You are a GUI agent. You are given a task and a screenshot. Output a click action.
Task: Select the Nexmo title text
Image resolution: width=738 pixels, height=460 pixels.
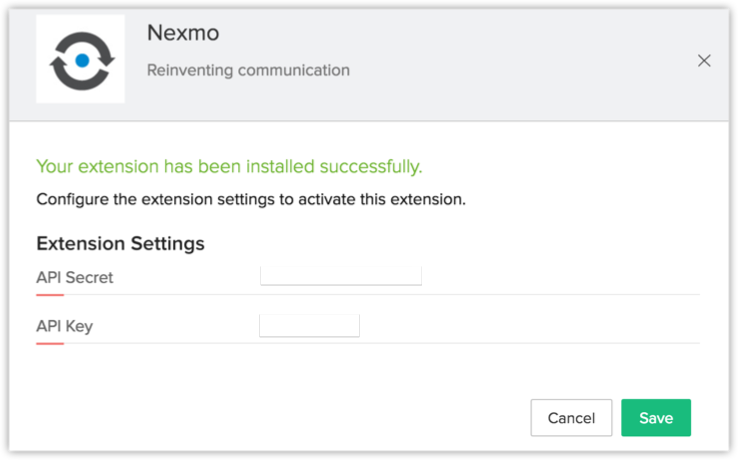point(183,33)
